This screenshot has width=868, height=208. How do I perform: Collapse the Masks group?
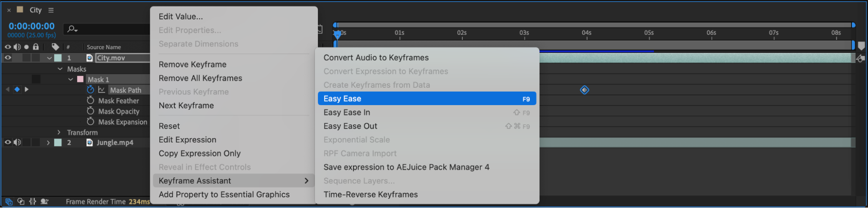(60, 69)
